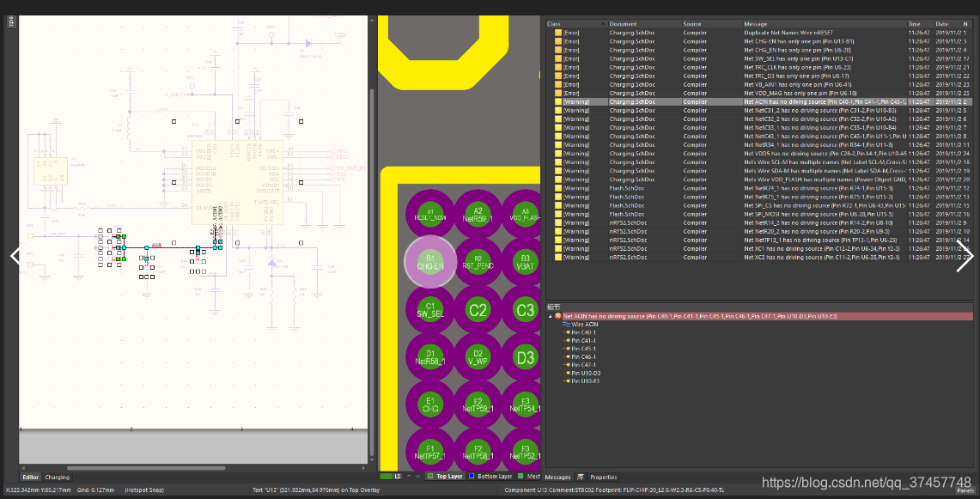980x499 pixels.
Task: Collapse the Net ACIN detail tree node
Action: 551,316
